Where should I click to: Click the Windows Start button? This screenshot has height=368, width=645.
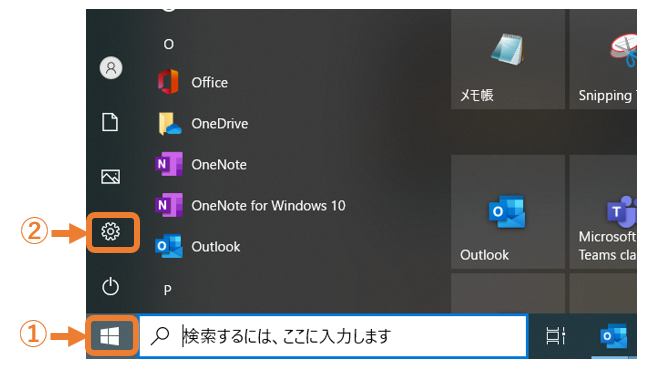110,336
